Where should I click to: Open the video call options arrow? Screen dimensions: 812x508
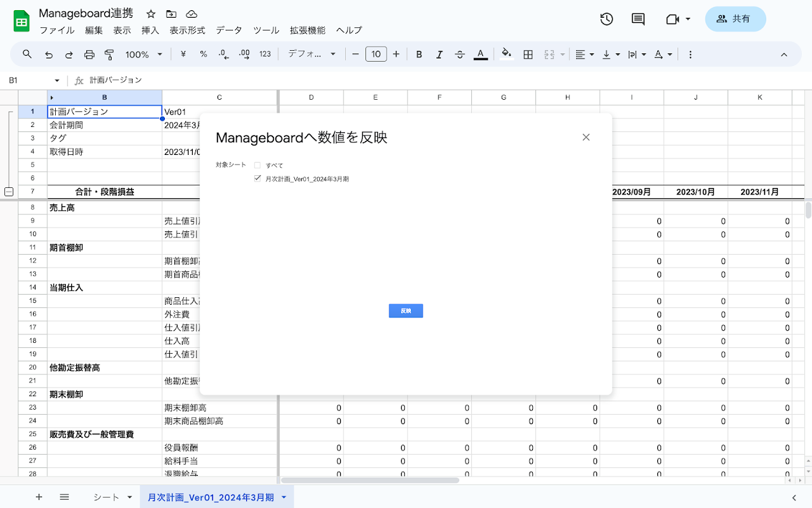(688, 19)
